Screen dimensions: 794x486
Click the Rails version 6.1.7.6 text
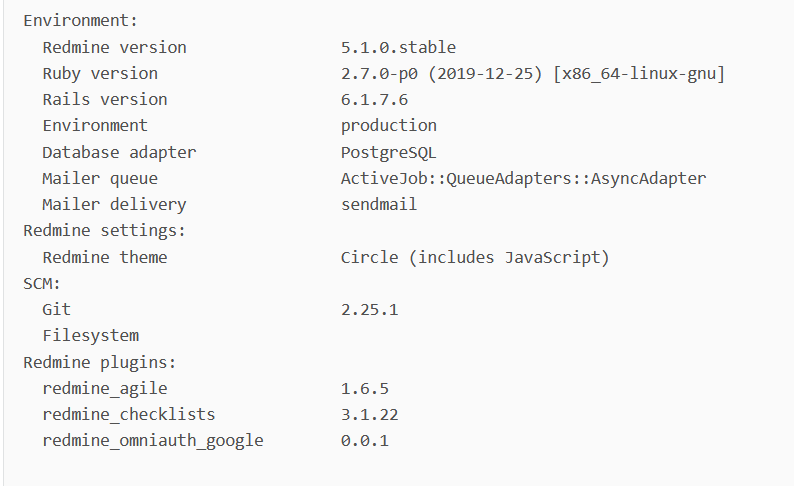tap(374, 100)
